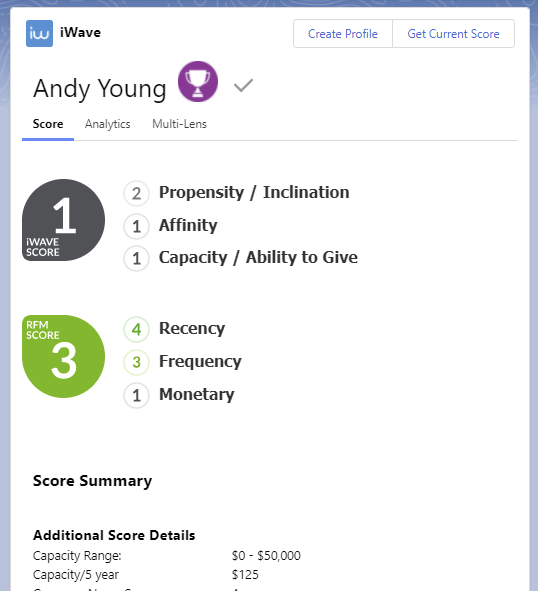The height and width of the screenshot is (591, 538).
Task: Click the dark iWave Score 1 badge
Action: [x=63, y=220]
